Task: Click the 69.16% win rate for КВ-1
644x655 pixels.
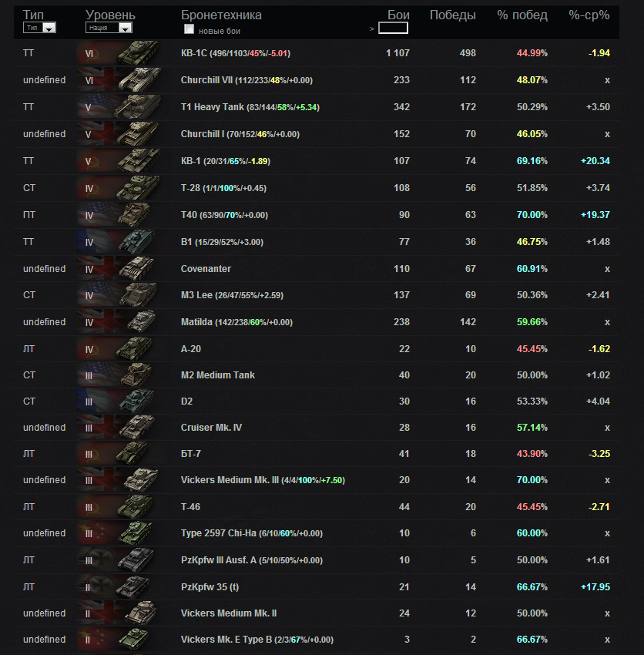Action: pyautogui.click(x=532, y=161)
